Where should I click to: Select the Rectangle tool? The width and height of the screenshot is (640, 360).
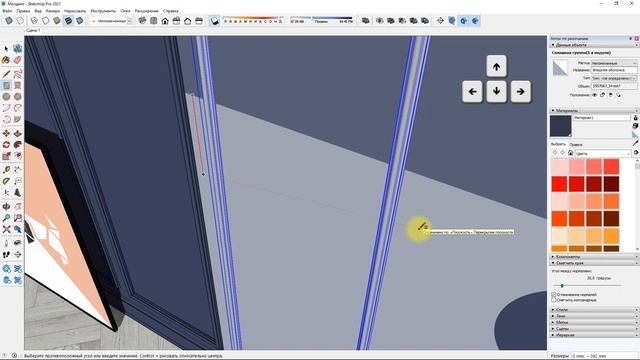pos(6,85)
